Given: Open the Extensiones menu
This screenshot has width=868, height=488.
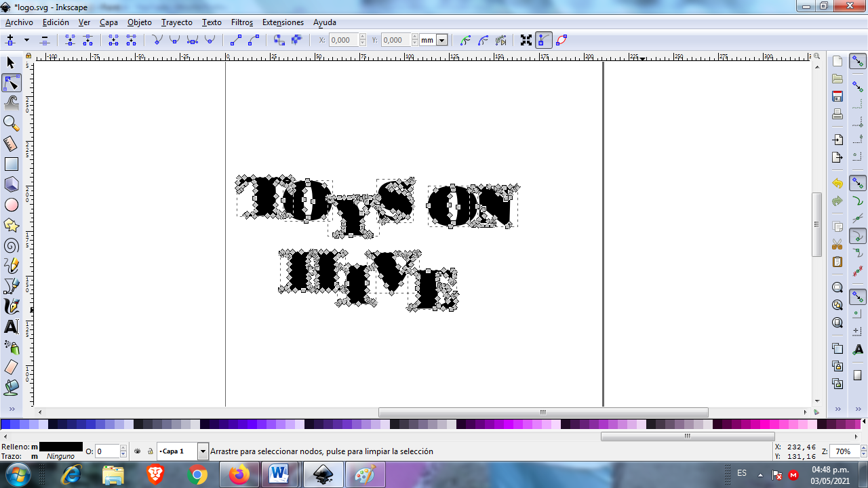Looking at the screenshot, I should point(283,22).
